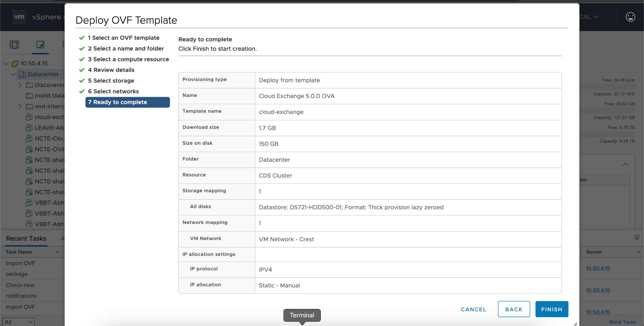644x326 pixels.
Task: Select the powered-on NCTE-OVA VM icon
Action: pyautogui.click(x=29, y=149)
